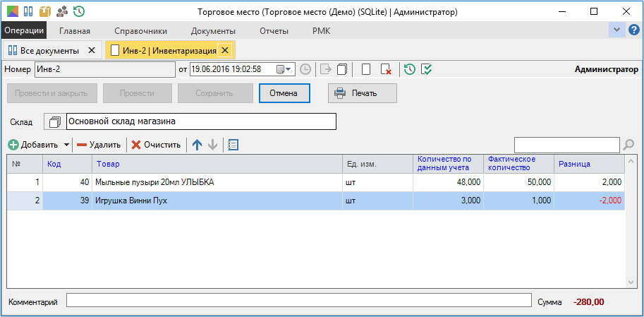This screenshot has height=317, width=644.
Task: Click difference cell -2,000
Action: 590,201
